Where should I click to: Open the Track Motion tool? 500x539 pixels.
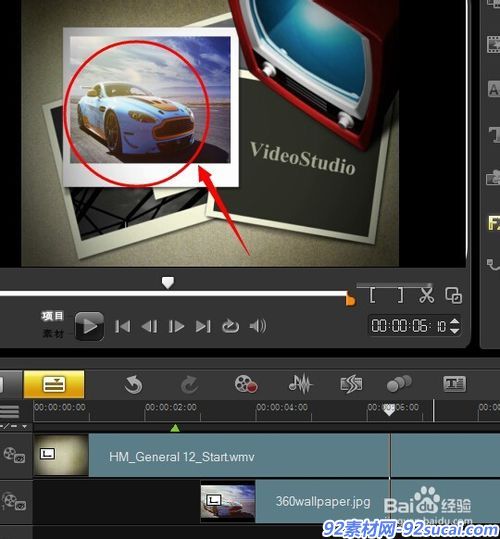point(399,384)
